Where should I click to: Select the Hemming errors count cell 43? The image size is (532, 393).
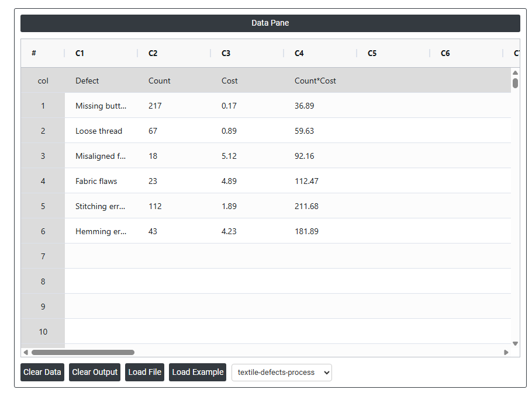pos(153,231)
